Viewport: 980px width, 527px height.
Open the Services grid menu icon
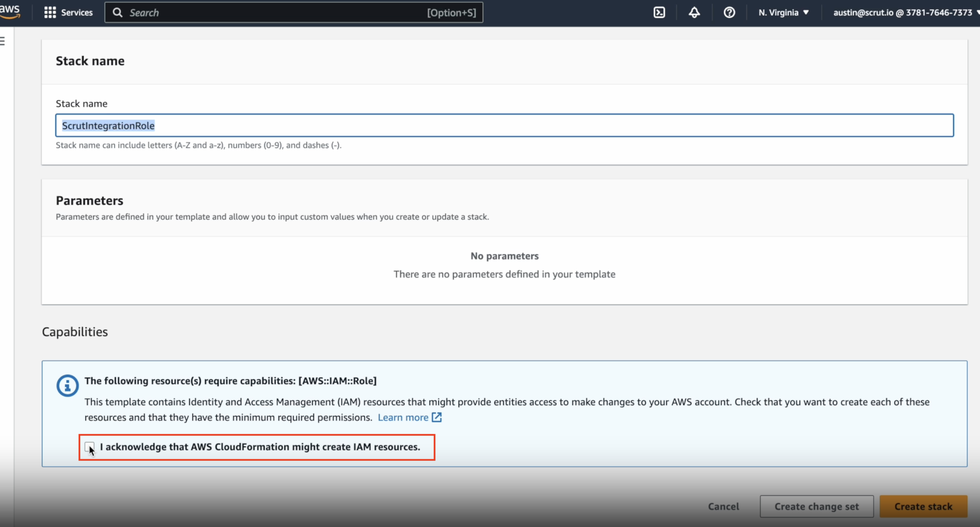tap(50, 13)
